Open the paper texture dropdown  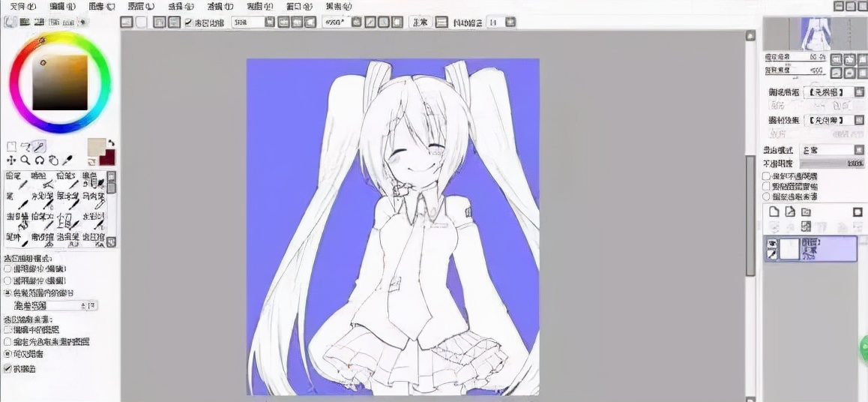point(859,92)
